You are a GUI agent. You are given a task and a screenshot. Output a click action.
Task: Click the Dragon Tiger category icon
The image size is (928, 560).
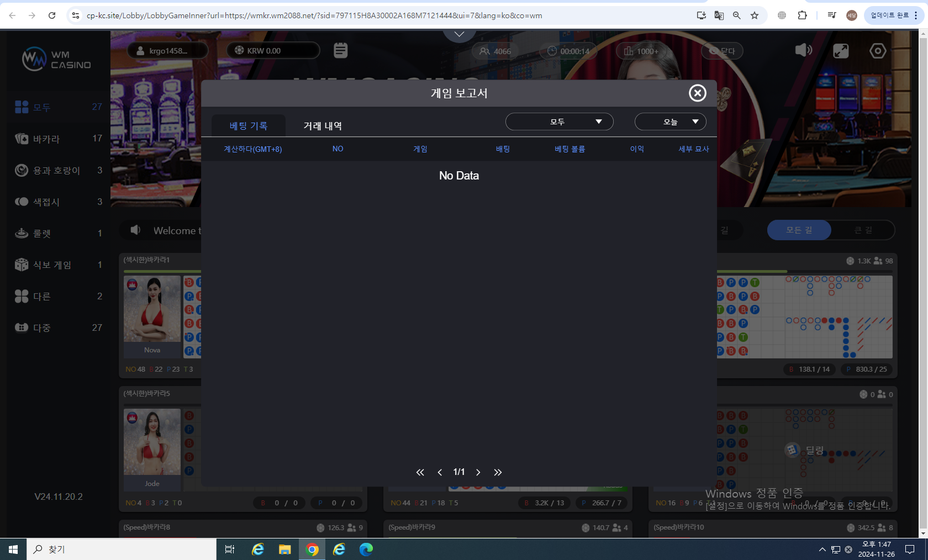(x=22, y=170)
